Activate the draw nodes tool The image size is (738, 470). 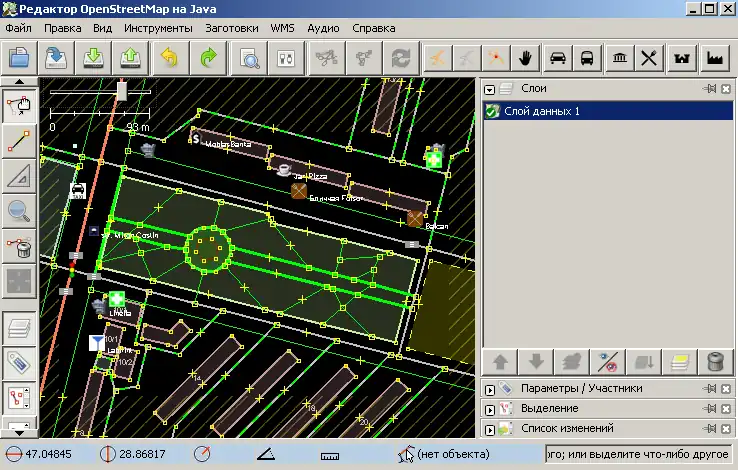(x=18, y=141)
